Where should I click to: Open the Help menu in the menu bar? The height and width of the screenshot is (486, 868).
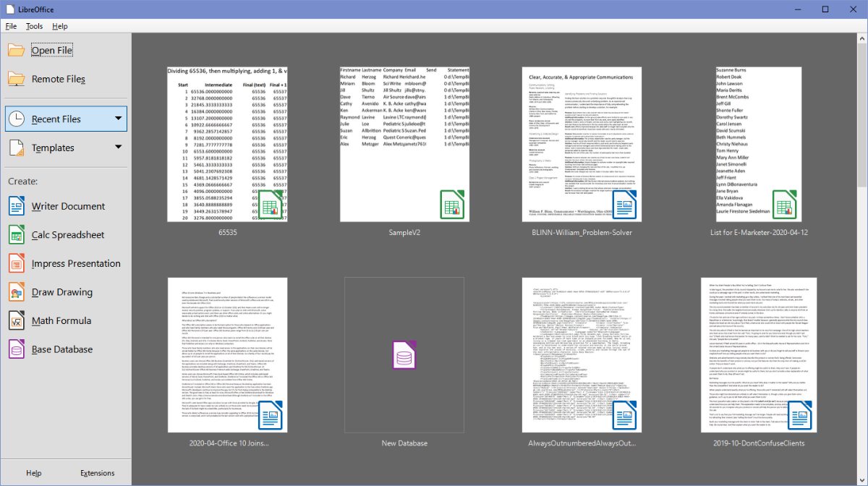[x=60, y=26]
